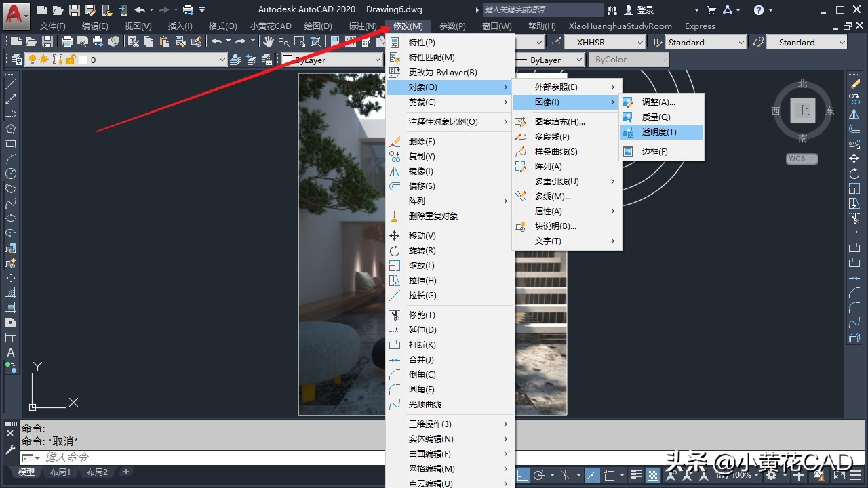Select the Move tool in right toolbar

[x=854, y=159]
